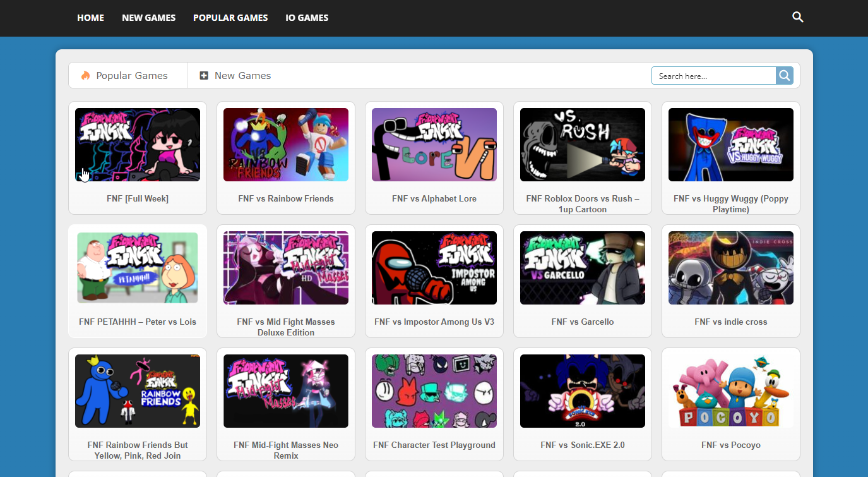Click 'FNF vs Huggy Wuggy (Poppy Playtime)' title
This screenshot has height=477, width=868.
pyautogui.click(x=731, y=204)
